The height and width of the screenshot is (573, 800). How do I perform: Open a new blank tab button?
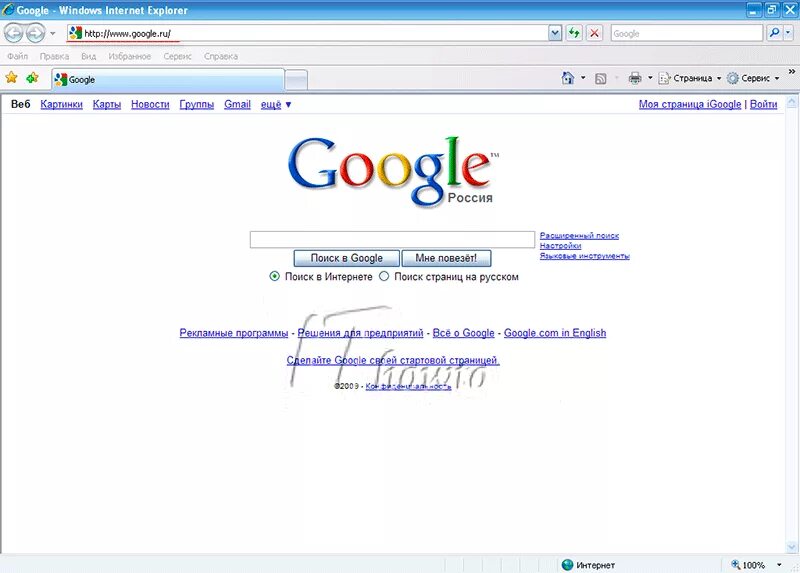tap(296, 80)
